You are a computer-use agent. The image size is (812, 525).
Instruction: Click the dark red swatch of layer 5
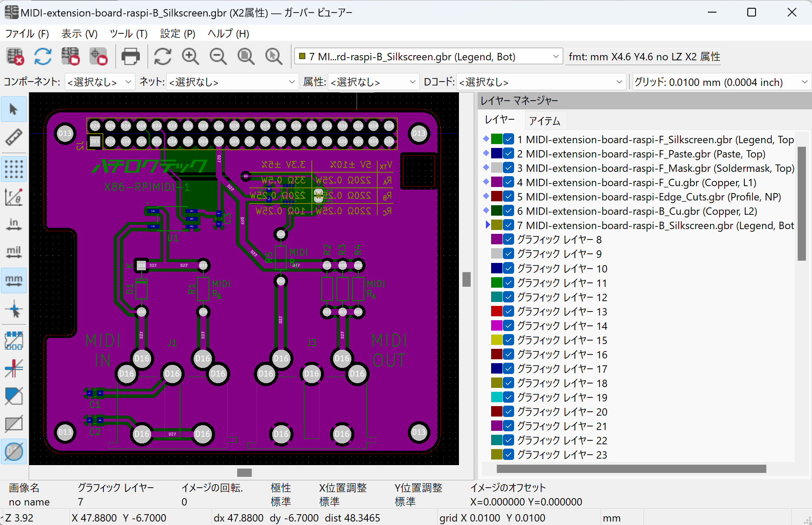[x=496, y=197]
